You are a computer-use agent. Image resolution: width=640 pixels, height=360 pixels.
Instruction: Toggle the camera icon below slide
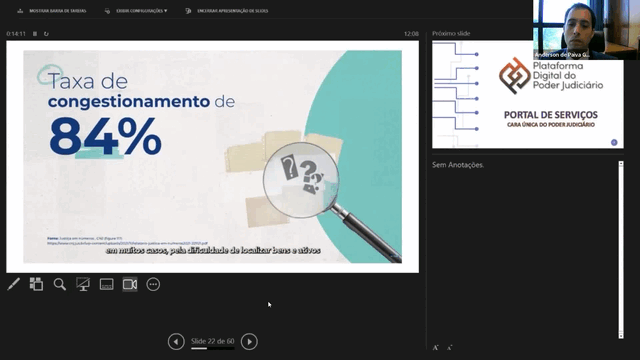pyautogui.click(x=130, y=284)
